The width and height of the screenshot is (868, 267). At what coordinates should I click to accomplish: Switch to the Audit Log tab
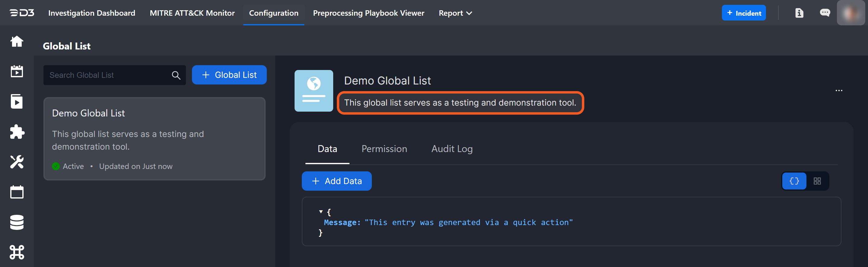[452, 149]
